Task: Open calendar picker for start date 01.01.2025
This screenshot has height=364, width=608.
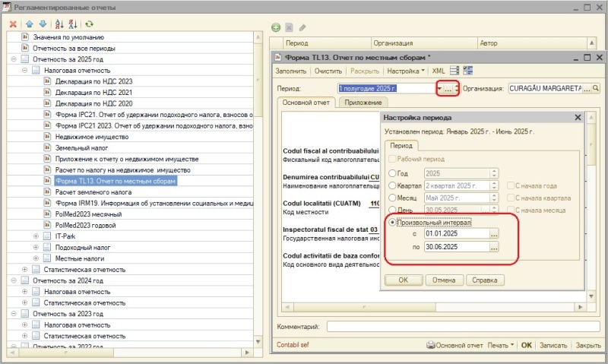Action: tap(494, 234)
